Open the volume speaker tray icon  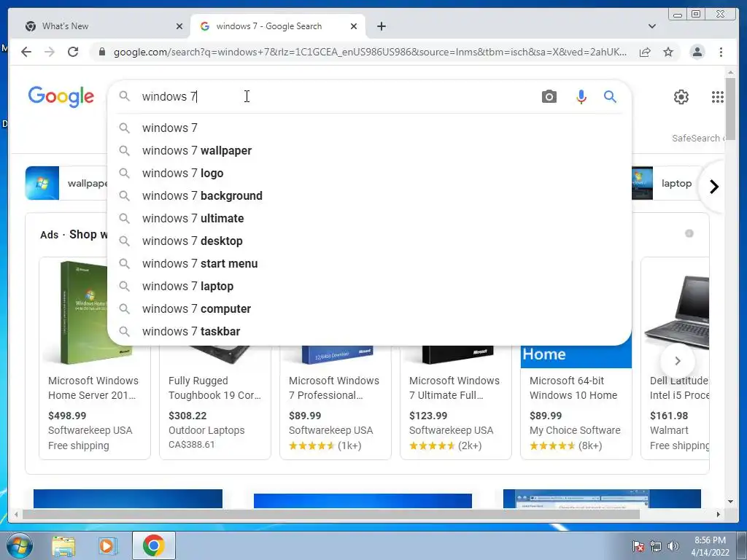coord(673,546)
